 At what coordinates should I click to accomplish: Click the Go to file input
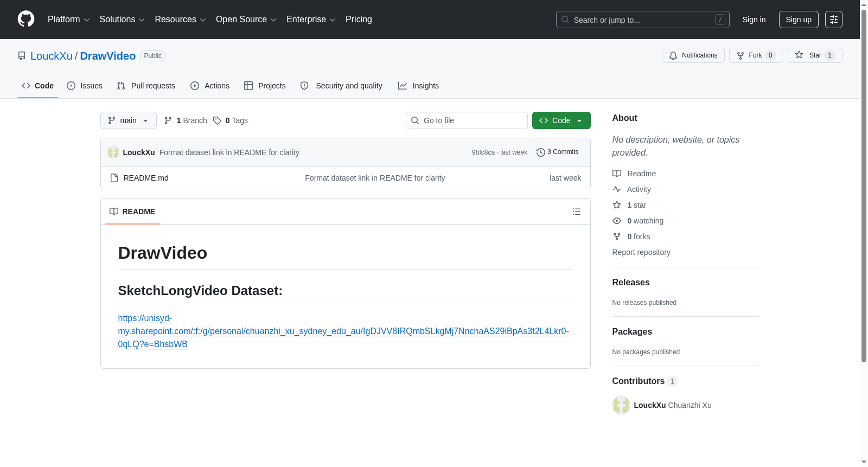467,120
